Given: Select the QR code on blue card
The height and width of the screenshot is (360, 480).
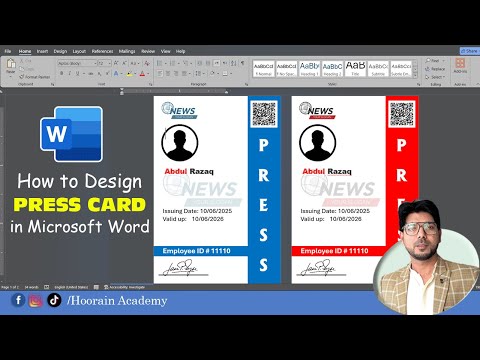Looking at the screenshot, I should (x=264, y=114).
